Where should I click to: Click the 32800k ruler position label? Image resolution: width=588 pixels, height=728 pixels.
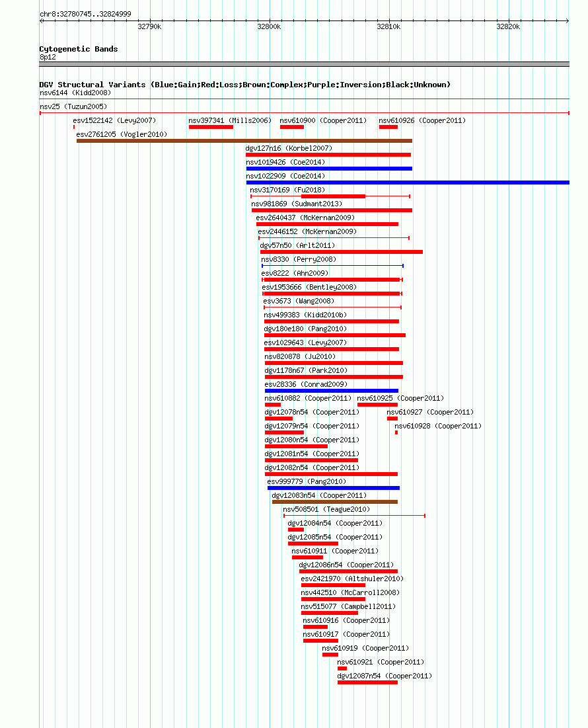tap(269, 27)
